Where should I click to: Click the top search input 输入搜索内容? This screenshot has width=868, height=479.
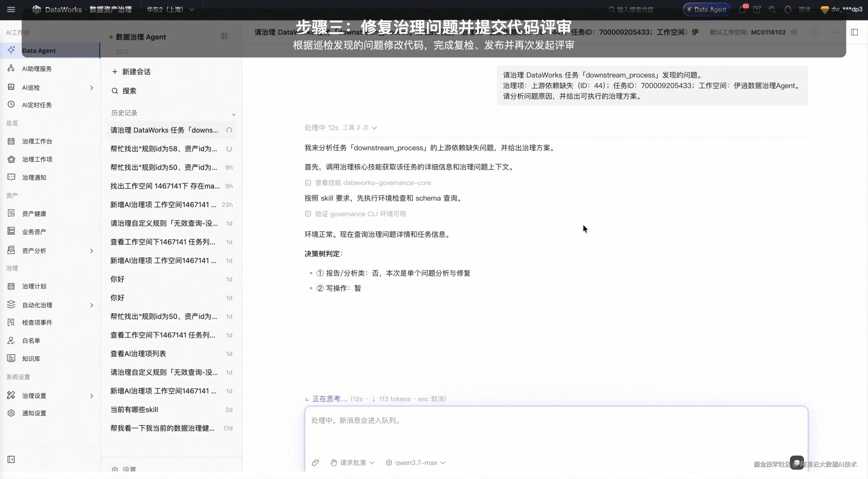(631, 9)
